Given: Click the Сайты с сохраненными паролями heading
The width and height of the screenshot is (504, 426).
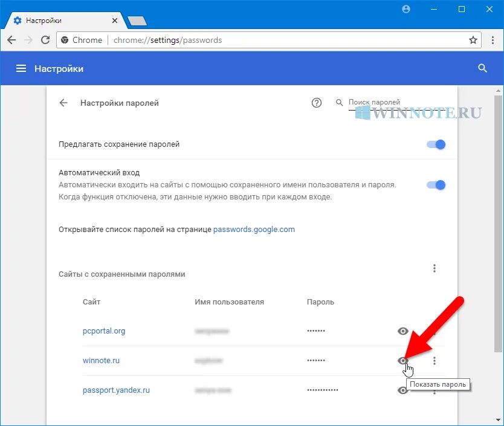Looking at the screenshot, I should click(122, 274).
